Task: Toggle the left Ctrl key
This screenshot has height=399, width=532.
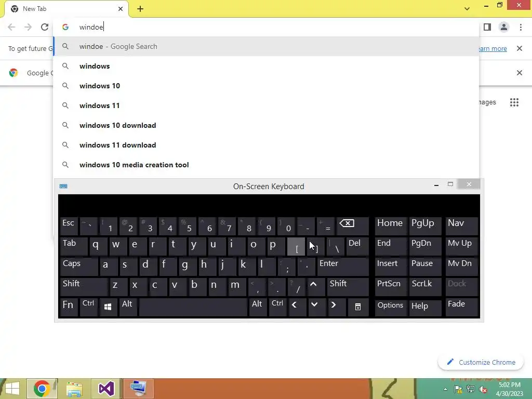Action: (88, 307)
